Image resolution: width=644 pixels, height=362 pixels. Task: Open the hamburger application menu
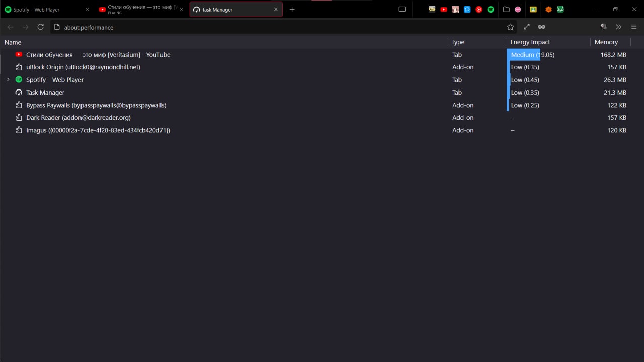634,27
